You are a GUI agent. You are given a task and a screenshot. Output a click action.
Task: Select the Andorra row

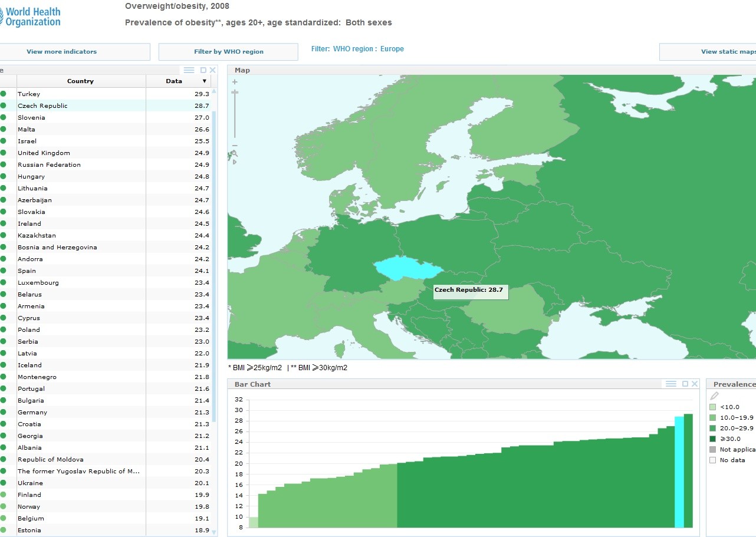click(x=106, y=259)
